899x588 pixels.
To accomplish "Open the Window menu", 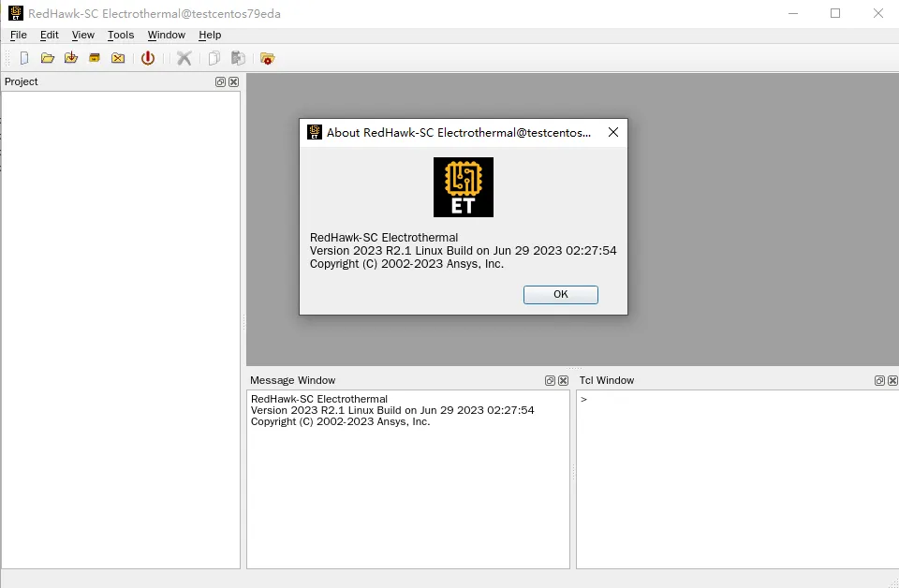I will (x=167, y=35).
